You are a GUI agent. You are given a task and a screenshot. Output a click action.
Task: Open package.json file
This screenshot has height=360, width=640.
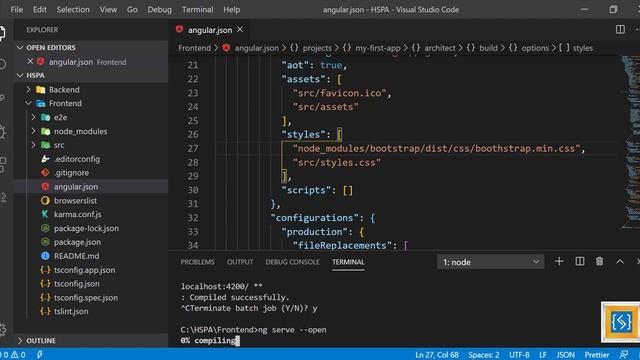coord(77,242)
